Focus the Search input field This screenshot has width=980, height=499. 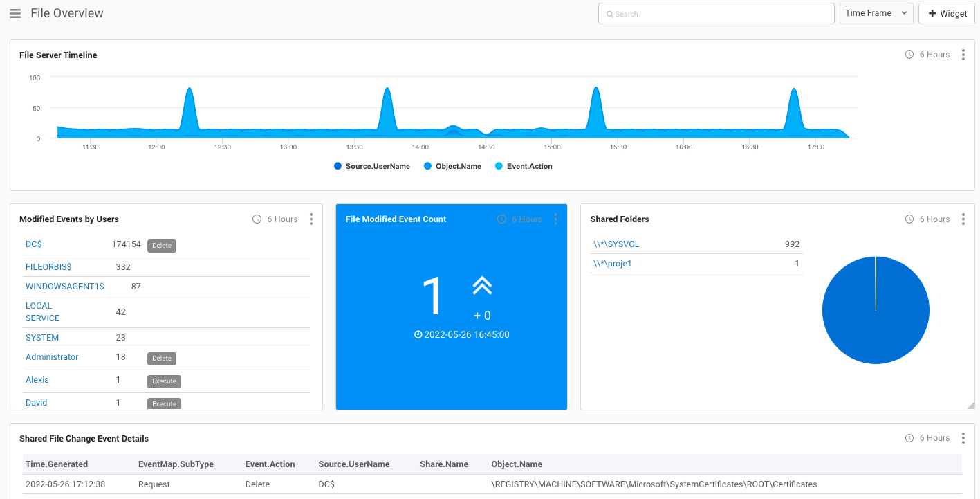point(716,14)
